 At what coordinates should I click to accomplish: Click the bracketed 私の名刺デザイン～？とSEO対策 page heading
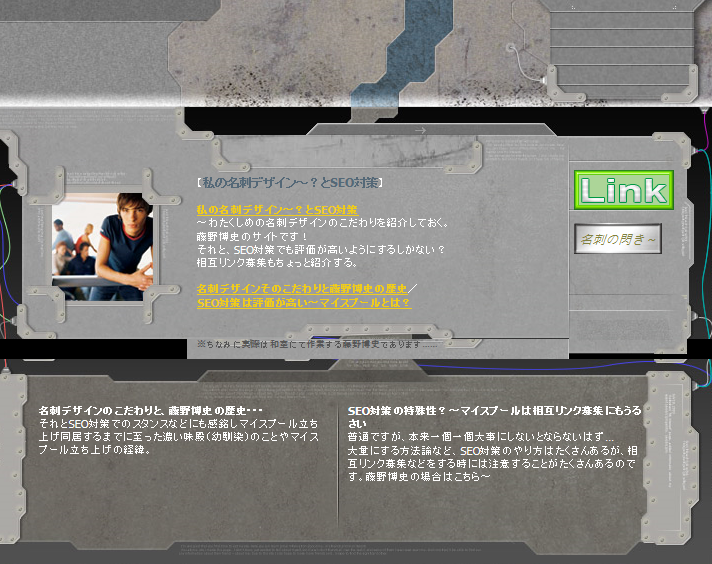[290, 182]
